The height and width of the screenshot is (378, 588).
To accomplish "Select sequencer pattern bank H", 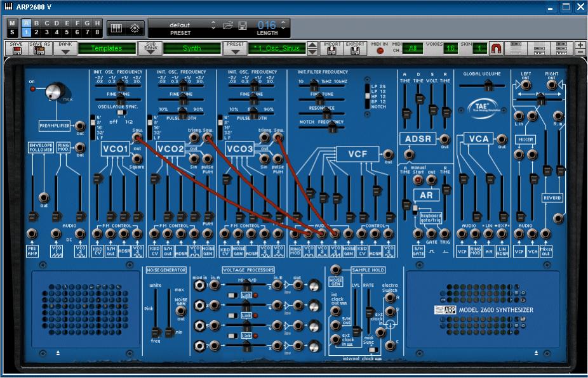I will pyautogui.click(x=97, y=23).
